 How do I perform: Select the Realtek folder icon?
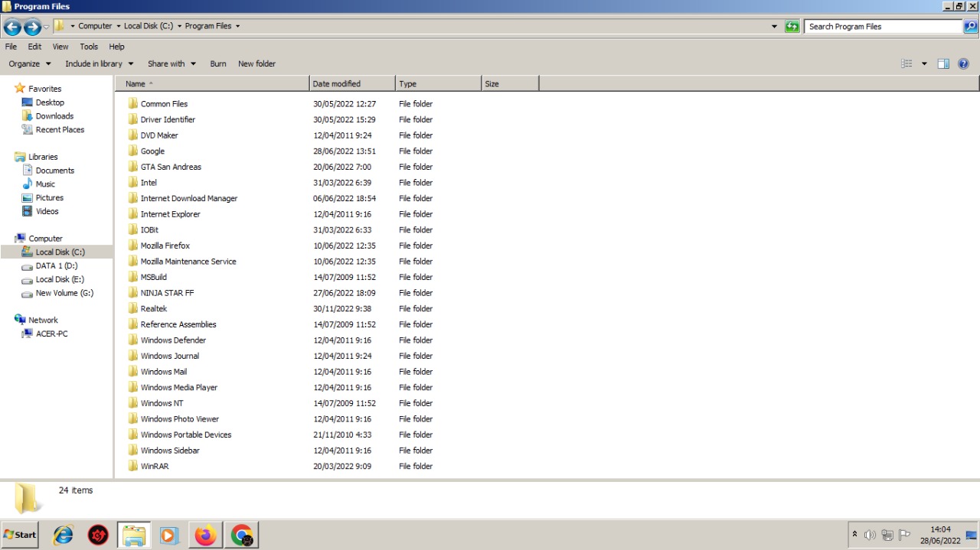click(133, 308)
